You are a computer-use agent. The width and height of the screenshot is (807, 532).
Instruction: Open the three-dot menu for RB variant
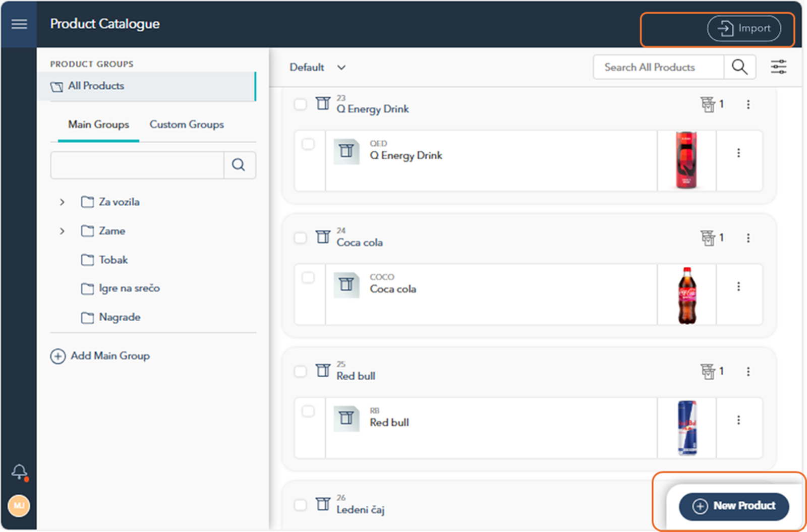click(738, 420)
